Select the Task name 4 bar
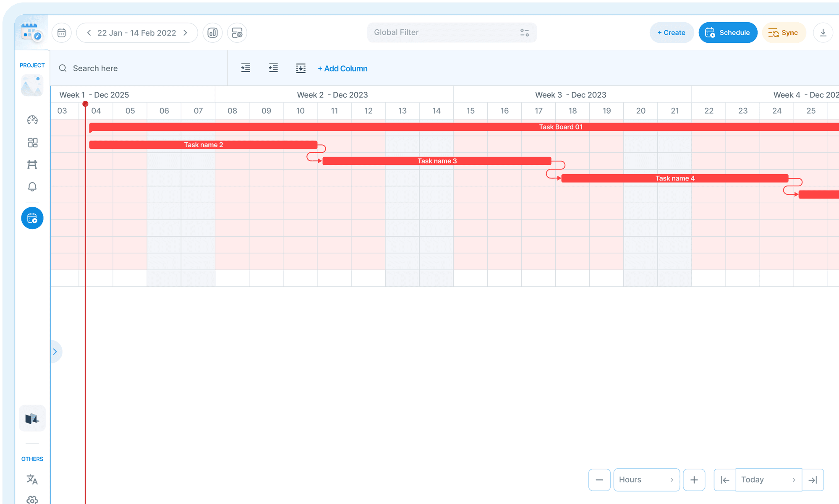 [x=675, y=178]
